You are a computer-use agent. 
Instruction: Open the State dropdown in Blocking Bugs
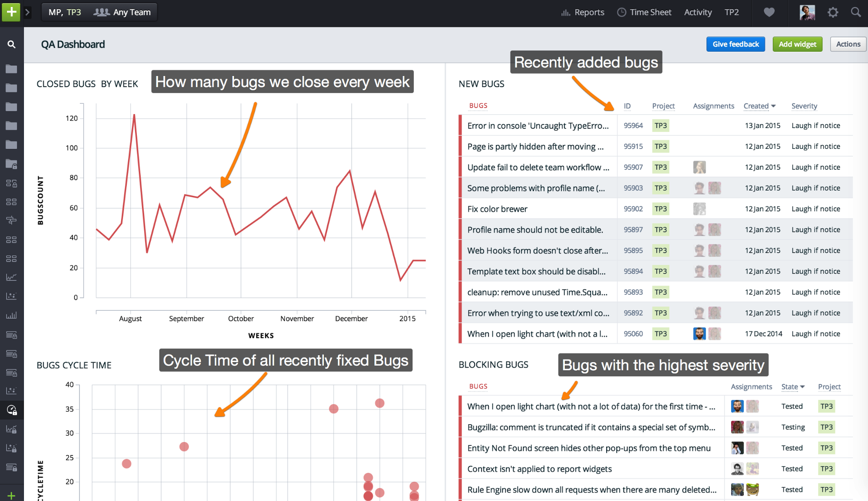tap(793, 387)
